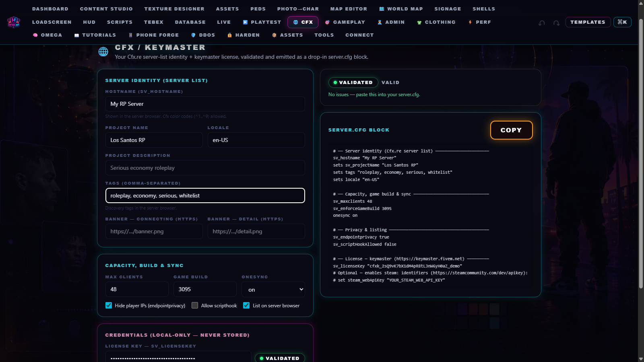The height and width of the screenshot is (362, 644).
Task: Open HUD menu item
Action: point(89,22)
